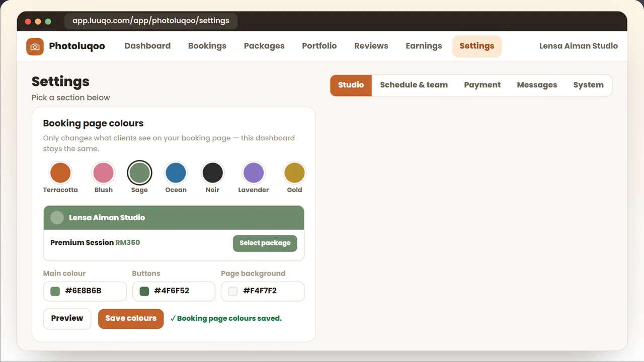
Task: Click the 'Booking page colours' heading
Action: click(93, 124)
